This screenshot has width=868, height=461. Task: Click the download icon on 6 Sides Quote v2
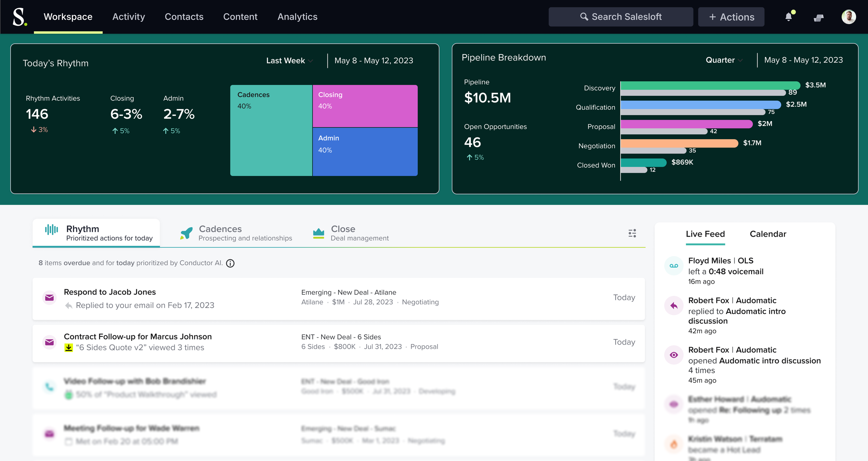click(x=68, y=347)
